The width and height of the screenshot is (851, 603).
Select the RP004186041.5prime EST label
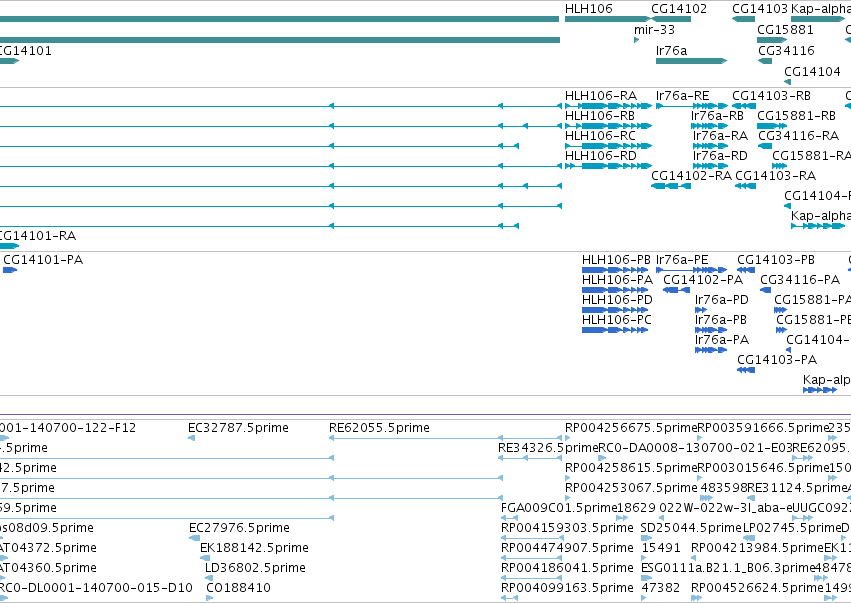[x=567, y=568]
